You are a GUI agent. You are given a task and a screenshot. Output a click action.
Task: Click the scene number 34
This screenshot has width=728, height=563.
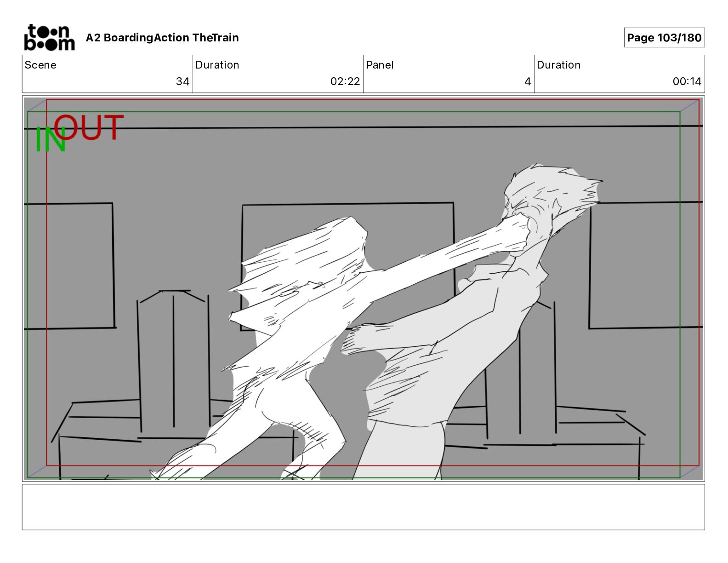point(182,81)
